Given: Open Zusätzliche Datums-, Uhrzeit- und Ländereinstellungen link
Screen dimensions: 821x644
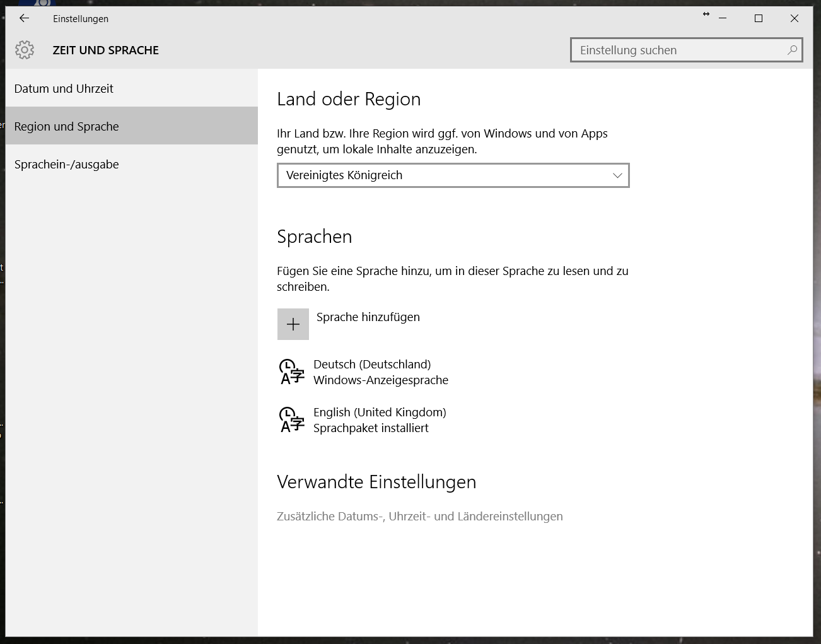Looking at the screenshot, I should tap(420, 516).
